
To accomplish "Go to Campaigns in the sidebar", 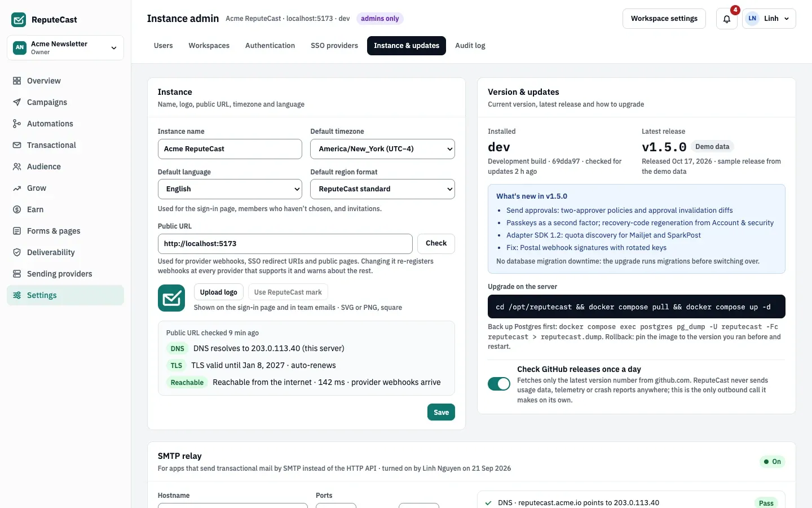I will coord(65,102).
